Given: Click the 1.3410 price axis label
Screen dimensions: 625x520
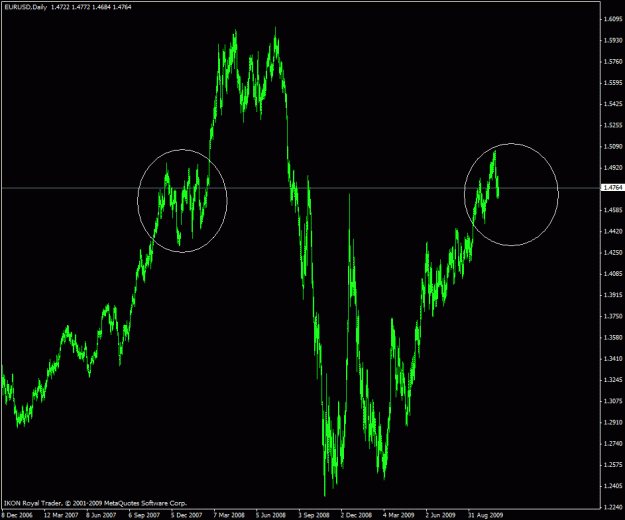Looking at the screenshot, I should 613,359.
